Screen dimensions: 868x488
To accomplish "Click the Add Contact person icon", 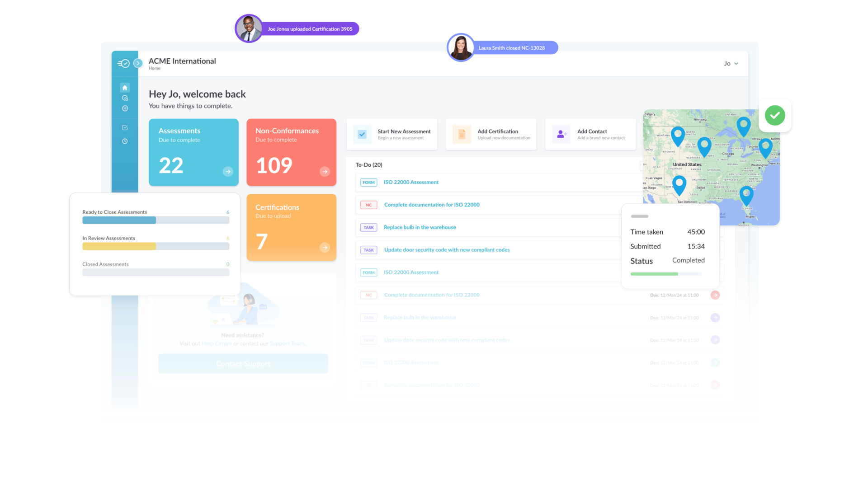I will 561,134.
